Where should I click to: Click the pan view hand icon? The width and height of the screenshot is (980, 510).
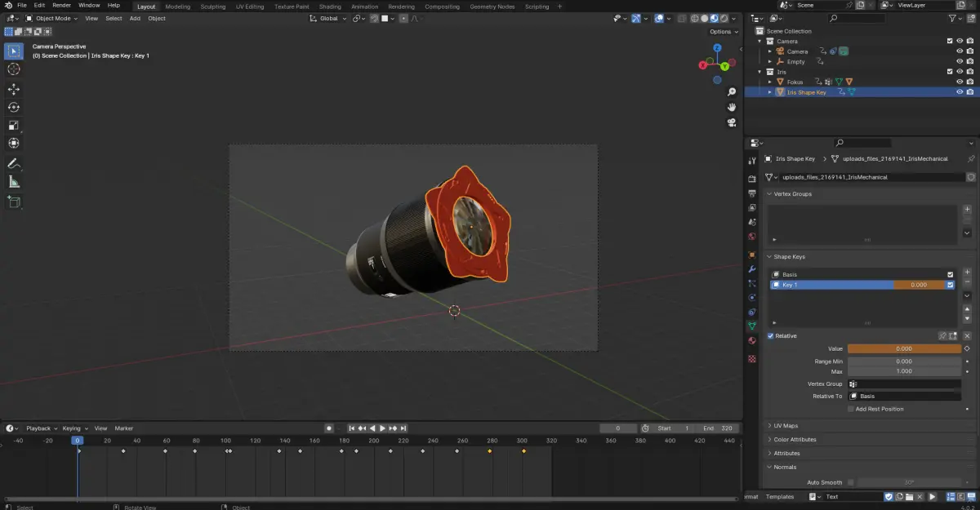coord(732,107)
